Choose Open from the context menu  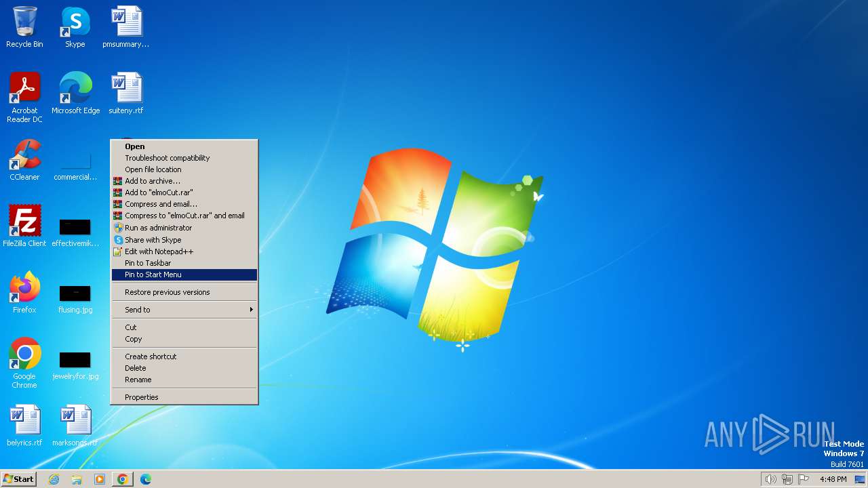(184, 146)
